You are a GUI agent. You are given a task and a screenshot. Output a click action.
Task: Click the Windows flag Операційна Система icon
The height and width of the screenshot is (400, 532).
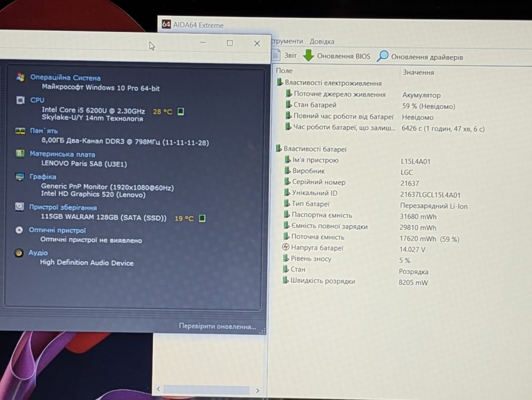[20, 77]
